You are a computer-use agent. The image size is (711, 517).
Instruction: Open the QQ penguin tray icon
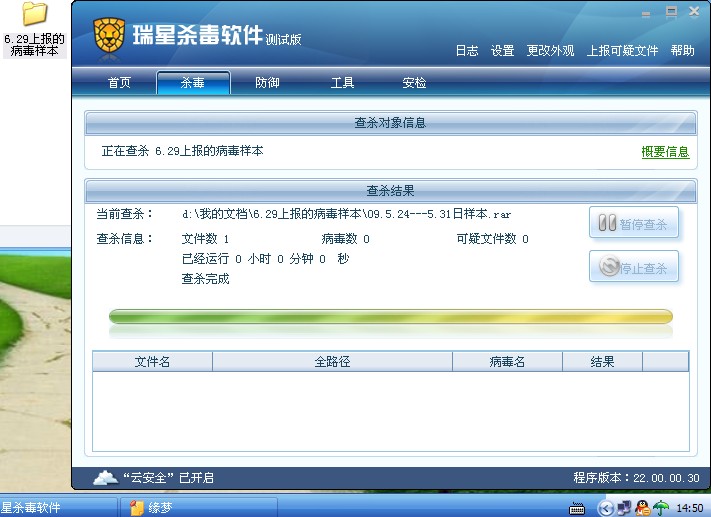point(642,508)
